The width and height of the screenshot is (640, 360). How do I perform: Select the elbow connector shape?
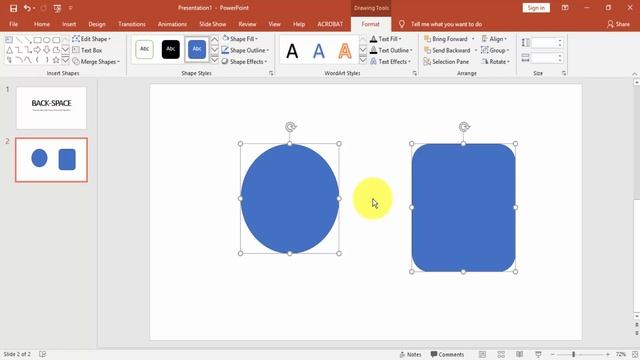(18, 50)
